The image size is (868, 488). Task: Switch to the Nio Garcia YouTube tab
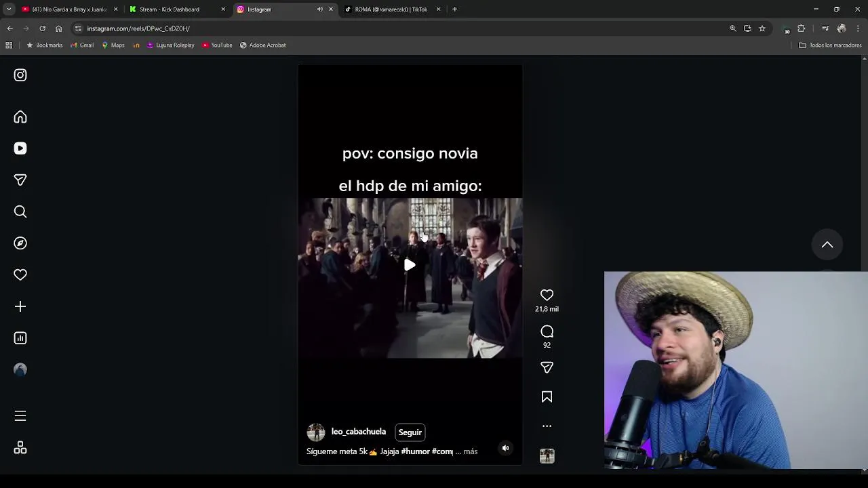(x=68, y=9)
